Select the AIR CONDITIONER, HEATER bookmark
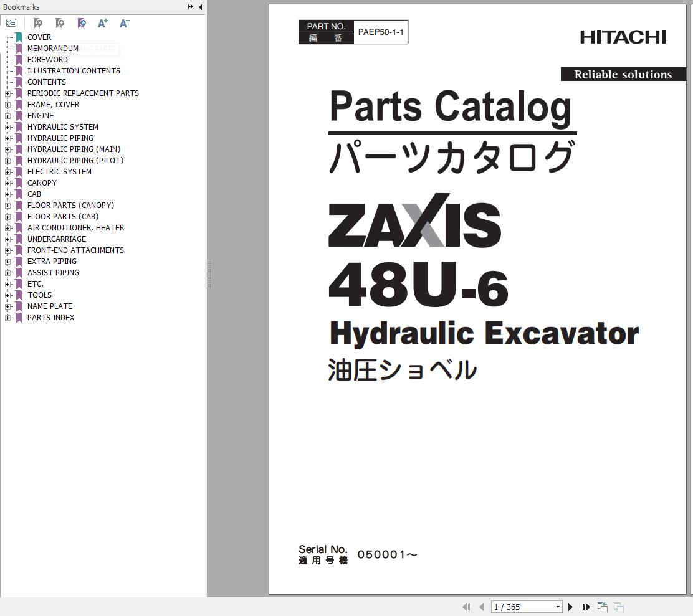The image size is (693, 616). point(76,228)
